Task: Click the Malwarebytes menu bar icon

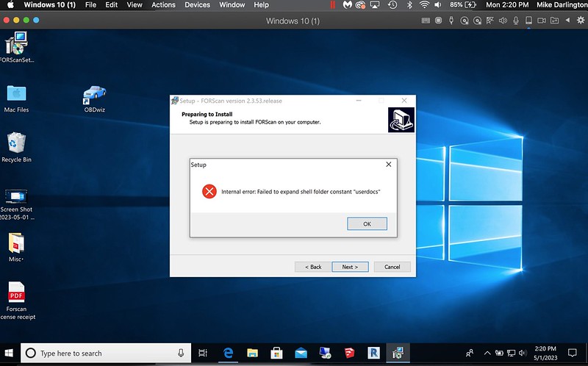Action: [347, 5]
